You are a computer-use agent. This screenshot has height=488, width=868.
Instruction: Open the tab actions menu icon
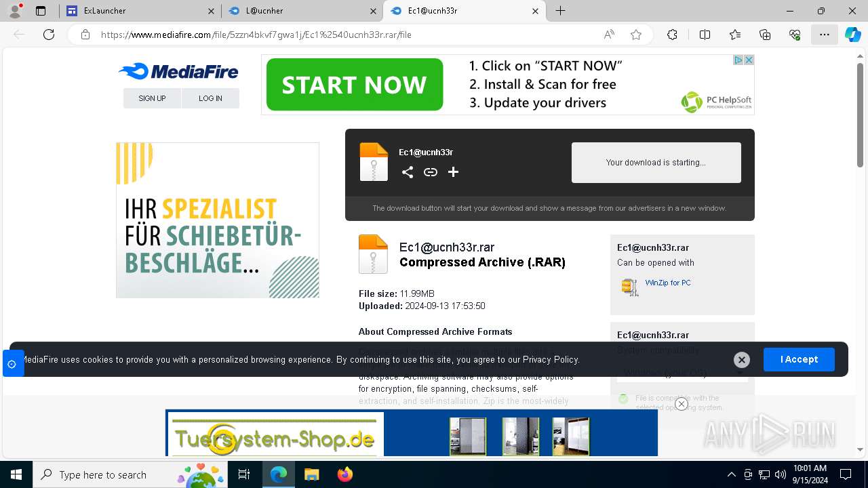coord(41,11)
